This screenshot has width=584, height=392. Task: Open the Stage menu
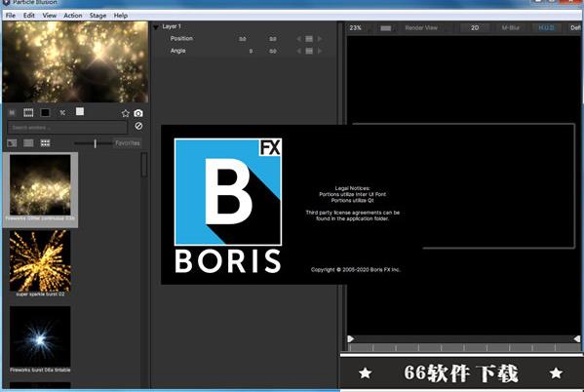coord(97,16)
